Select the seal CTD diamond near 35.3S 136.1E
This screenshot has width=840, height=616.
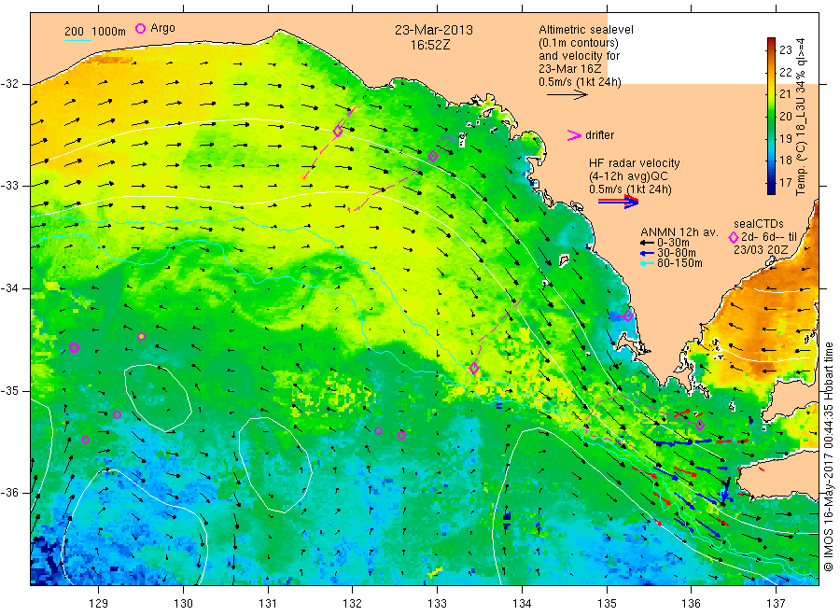point(700,426)
